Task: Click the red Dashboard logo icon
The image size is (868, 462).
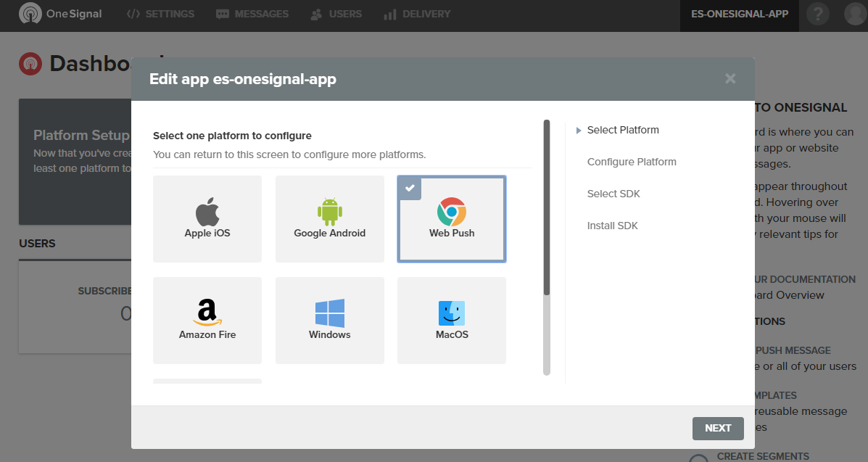Action: pos(30,64)
